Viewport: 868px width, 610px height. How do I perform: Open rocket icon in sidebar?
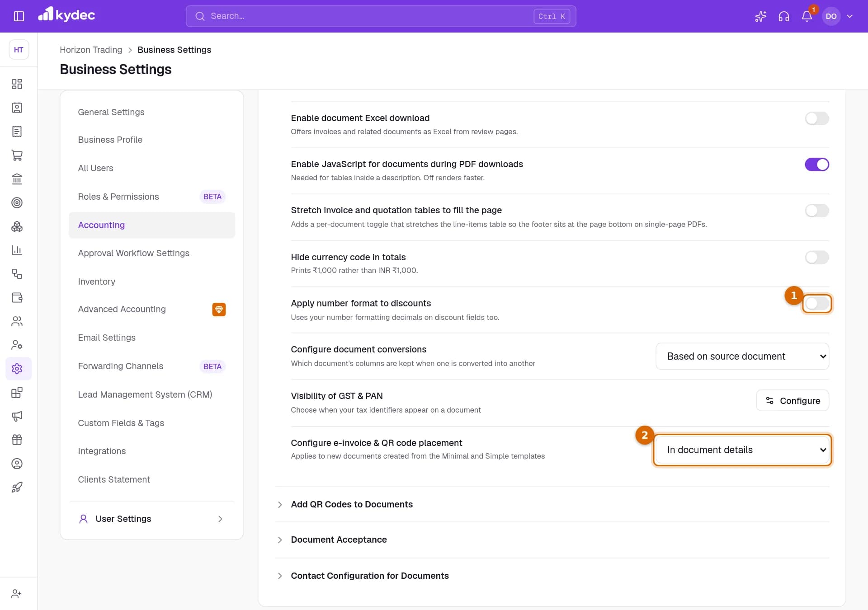(x=17, y=487)
